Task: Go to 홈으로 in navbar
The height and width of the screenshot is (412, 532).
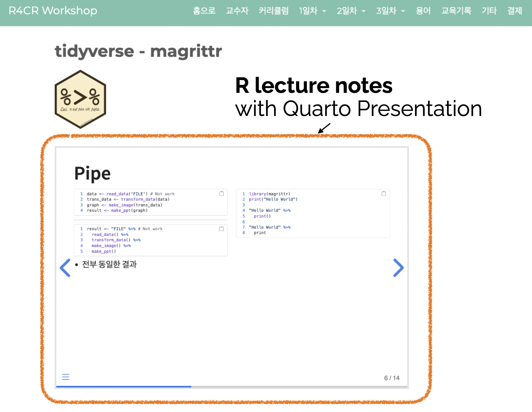Action: pos(204,11)
